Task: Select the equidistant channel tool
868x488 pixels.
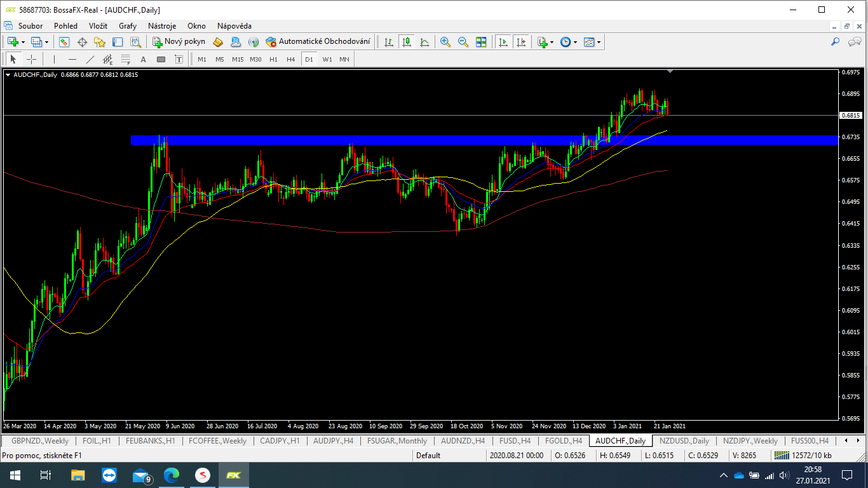Action: (108, 59)
